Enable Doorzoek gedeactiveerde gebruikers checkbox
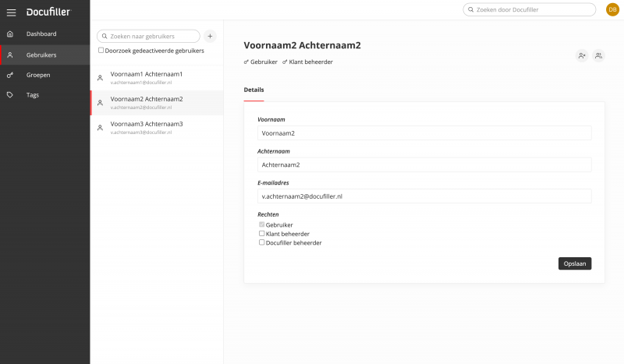624x364 pixels. coord(101,51)
